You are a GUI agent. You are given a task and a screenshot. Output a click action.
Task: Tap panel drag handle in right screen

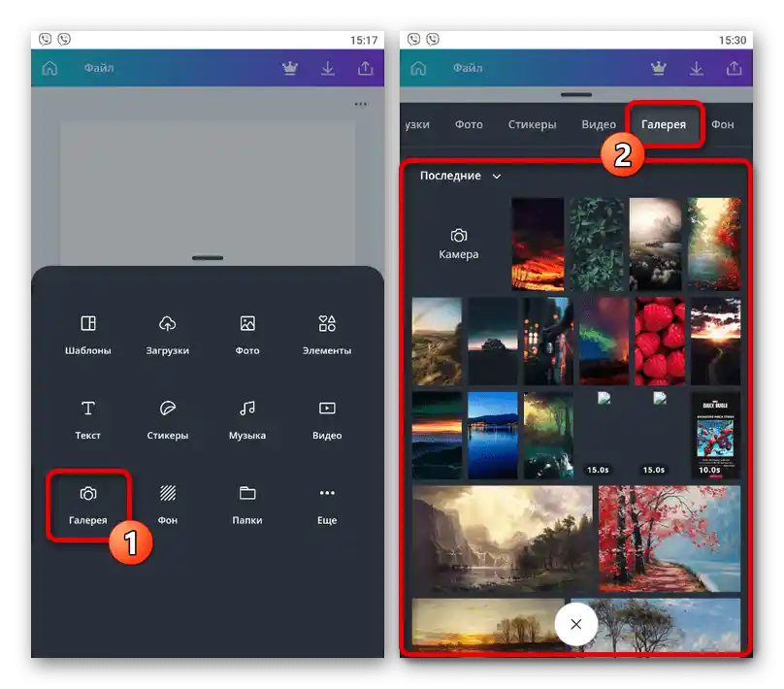click(x=576, y=94)
